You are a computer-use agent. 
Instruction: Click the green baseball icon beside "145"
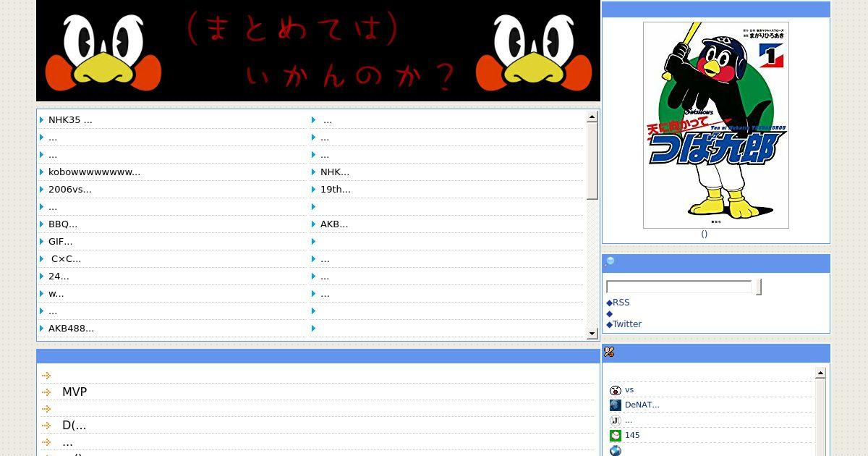point(616,436)
